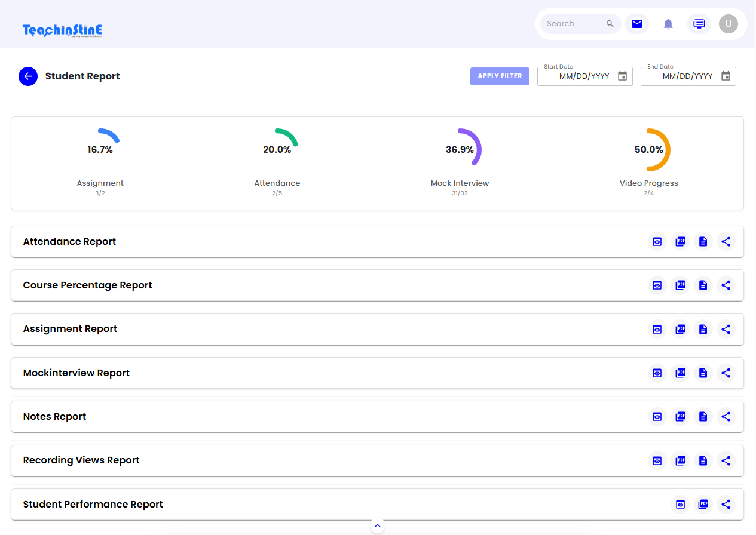Preview the Attendance Report with eye icon
The height and width of the screenshot is (535, 756).
coord(657,242)
